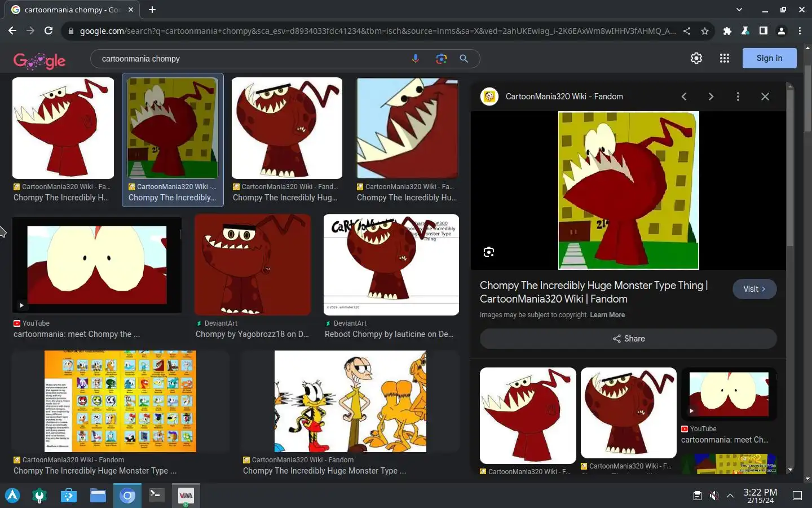This screenshot has width=812, height=508.
Task: Open first Chompy image on white background
Action: tap(63, 128)
